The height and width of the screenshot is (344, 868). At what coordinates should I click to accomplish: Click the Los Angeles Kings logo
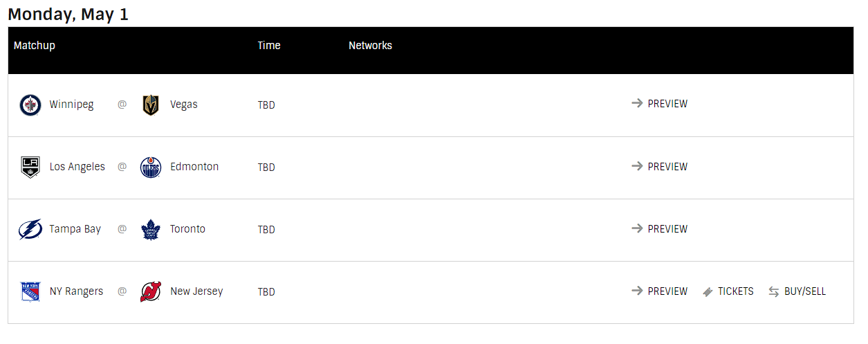click(30, 167)
